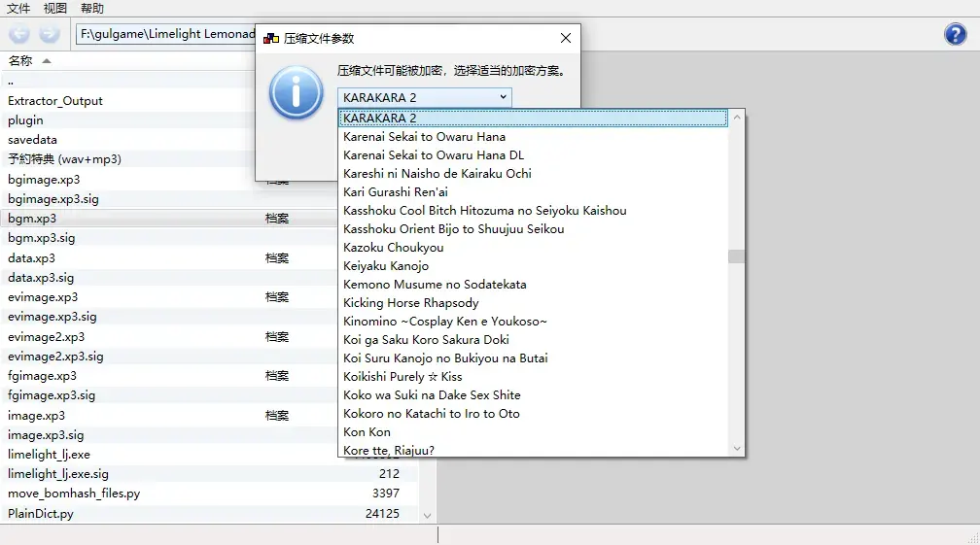Select bgm.xp3.sig file
980x545 pixels.
[x=41, y=238]
